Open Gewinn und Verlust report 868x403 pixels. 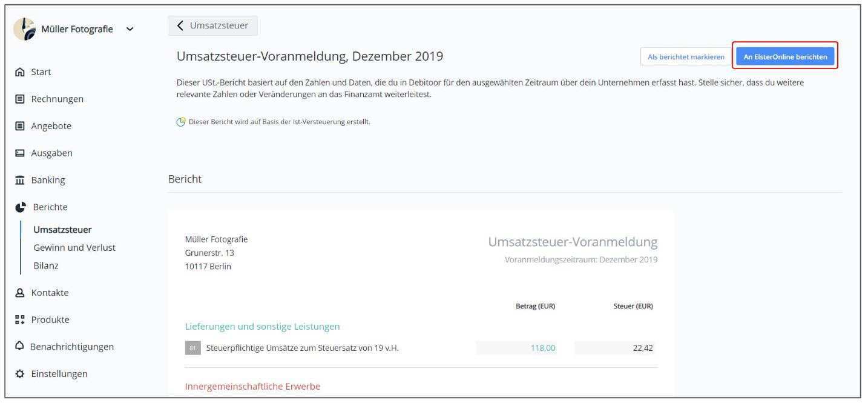point(74,247)
